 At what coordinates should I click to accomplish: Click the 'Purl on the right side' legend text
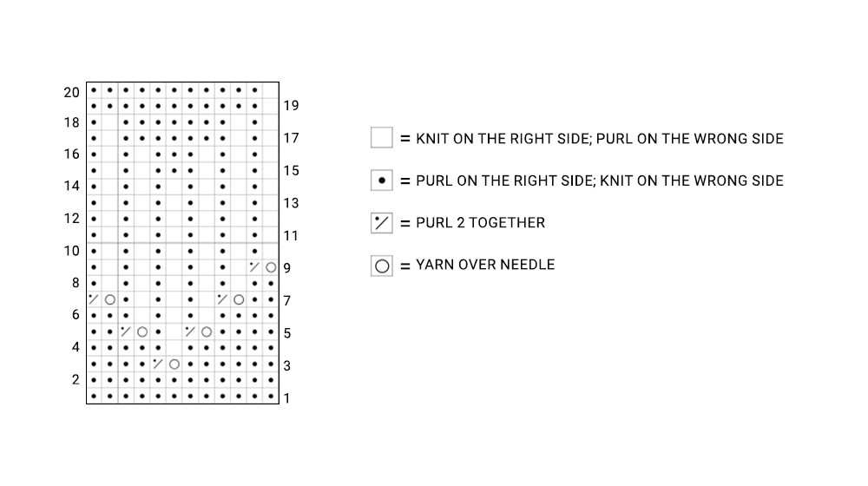coord(600,181)
